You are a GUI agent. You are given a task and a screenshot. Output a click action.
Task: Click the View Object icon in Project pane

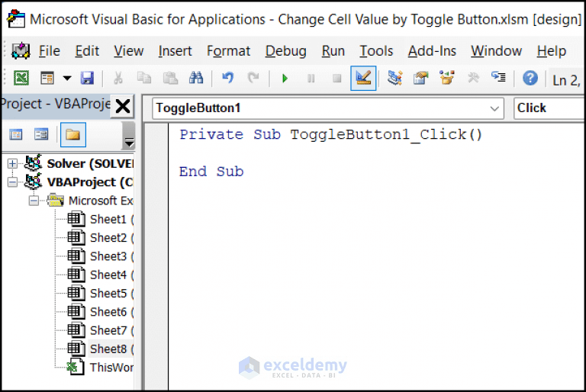(41, 134)
